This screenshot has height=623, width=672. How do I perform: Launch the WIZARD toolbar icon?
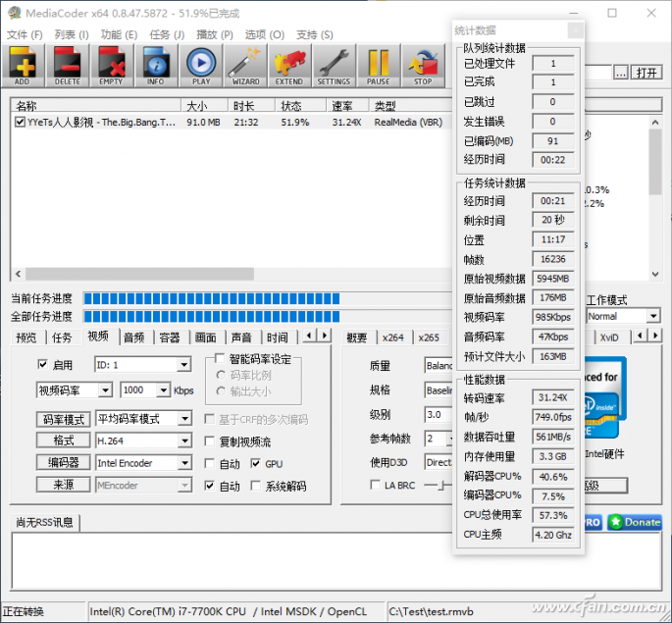tap(245, 66)
